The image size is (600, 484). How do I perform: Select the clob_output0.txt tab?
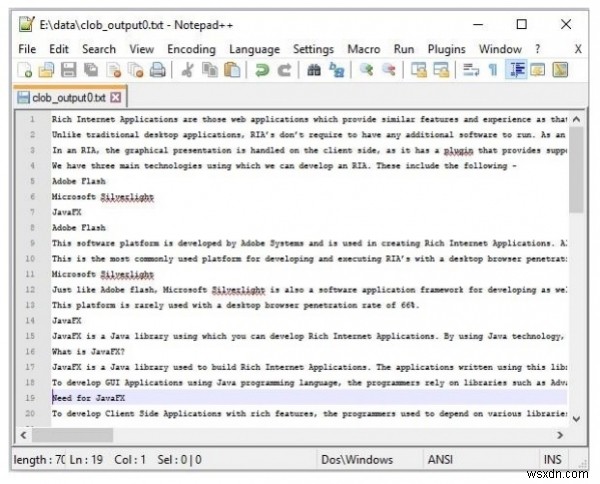coord(70,98)
